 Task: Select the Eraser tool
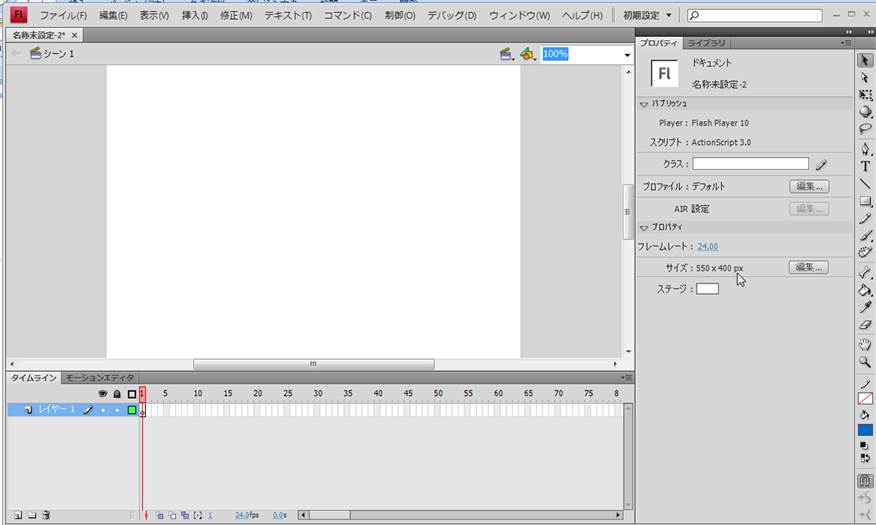865,325
